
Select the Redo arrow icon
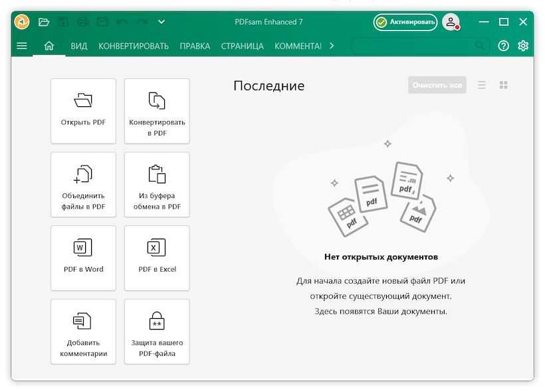click(x=140, y=21)
